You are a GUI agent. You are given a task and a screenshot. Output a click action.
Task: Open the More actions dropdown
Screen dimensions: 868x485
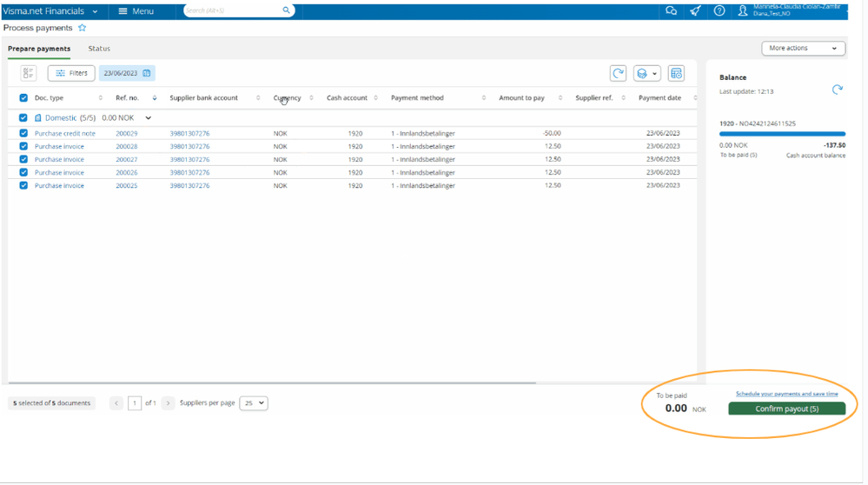pyautogui.click(x=803, y=48)
